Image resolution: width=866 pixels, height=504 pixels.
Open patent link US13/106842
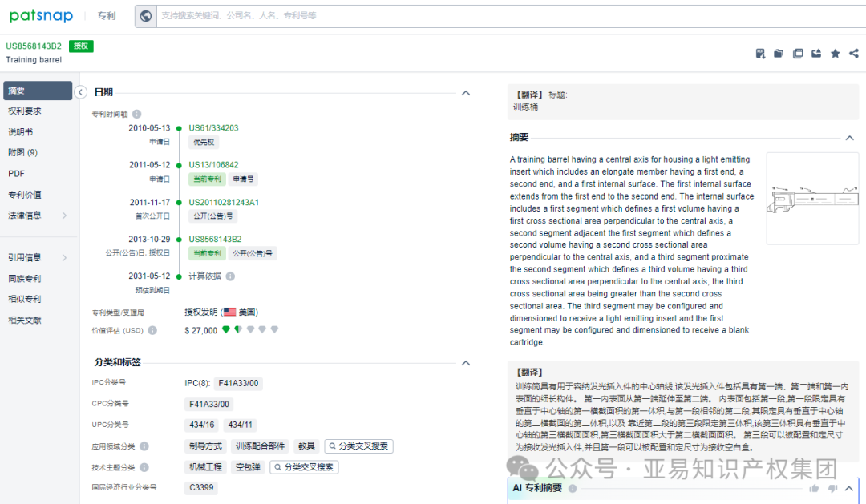[212, 165]
